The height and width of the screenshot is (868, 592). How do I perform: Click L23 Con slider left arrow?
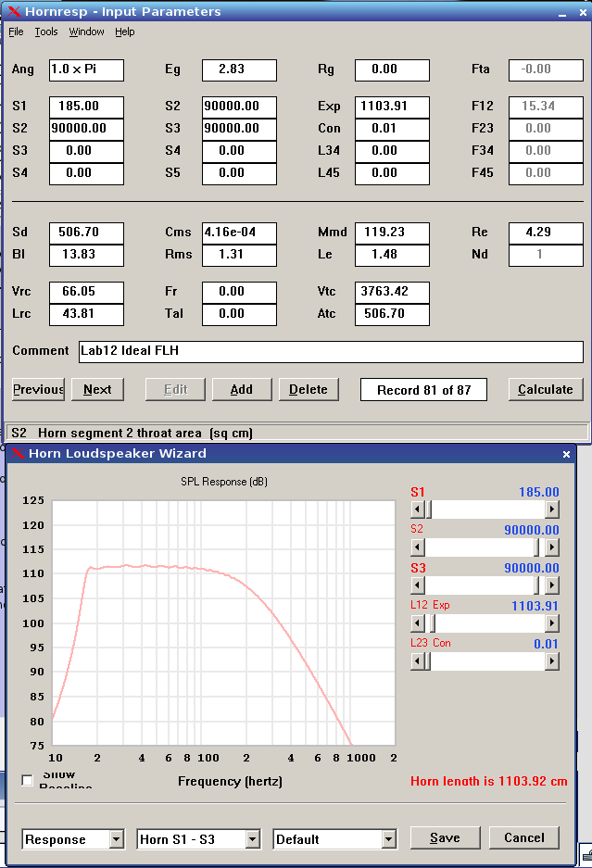click(x=418, y=661)
